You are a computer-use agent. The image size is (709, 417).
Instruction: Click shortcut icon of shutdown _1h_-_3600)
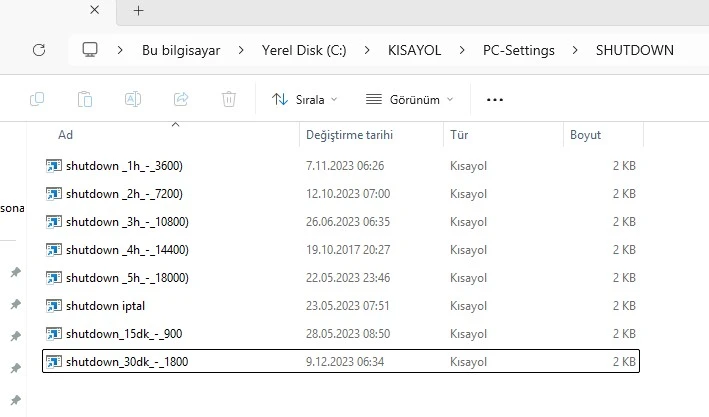(54, 166)
